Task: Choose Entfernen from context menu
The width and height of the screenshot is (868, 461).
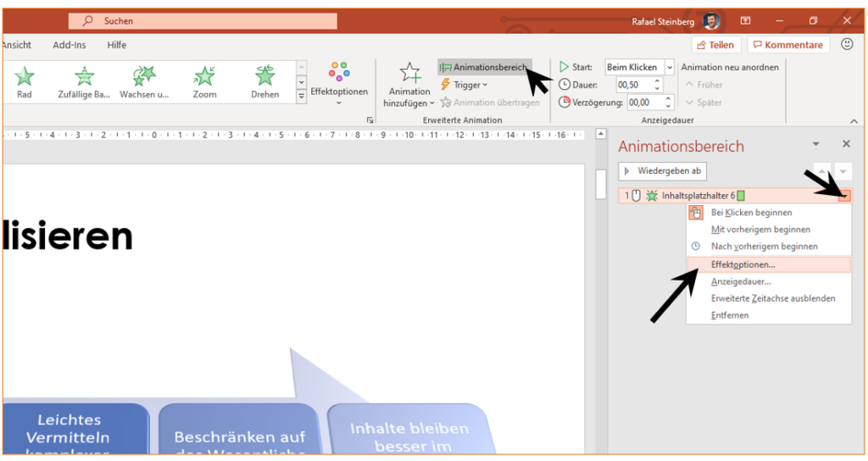Action: pyautogui.click(x=768, y=315)
